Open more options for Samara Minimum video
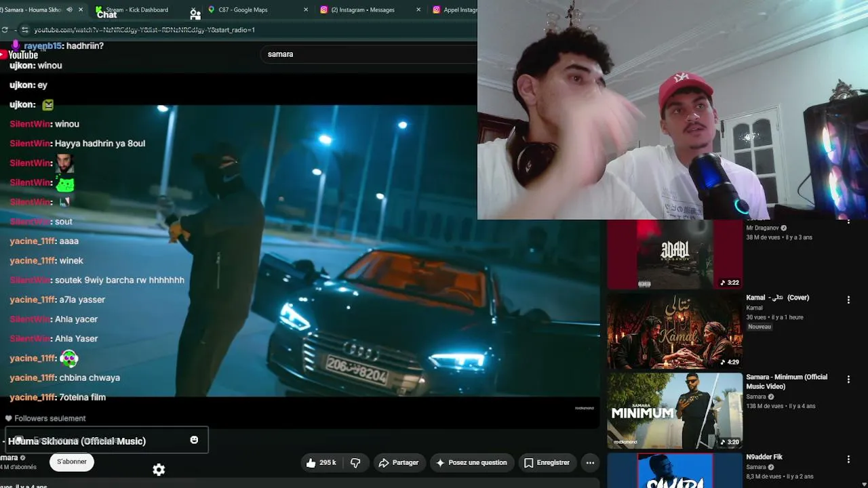868x488 pixels. coord(848,380)
